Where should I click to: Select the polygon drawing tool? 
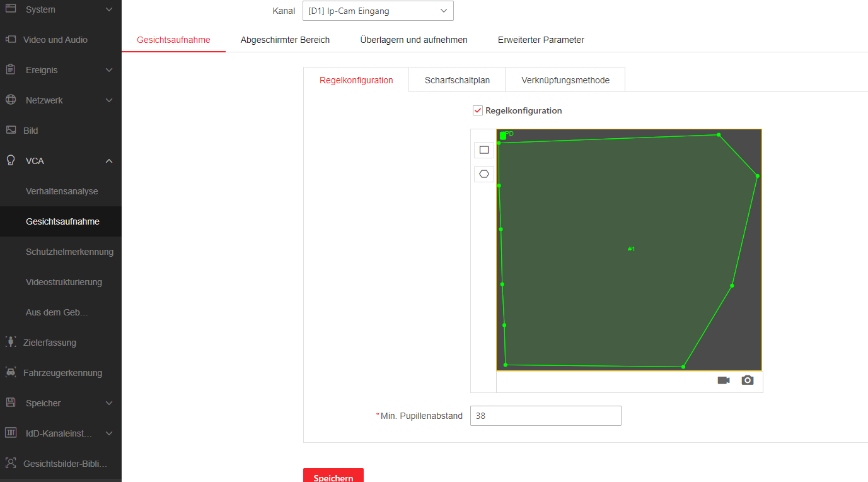pos(484,174)
